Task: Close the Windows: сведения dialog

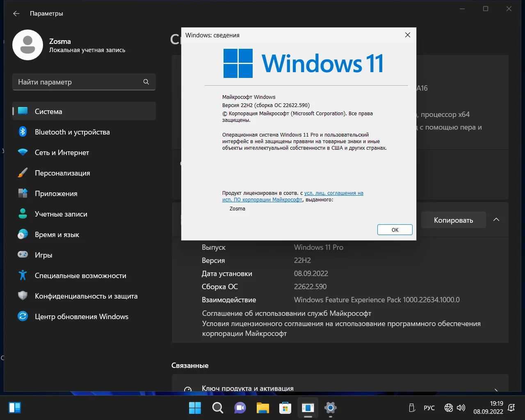Action: (x=408, y=35)
